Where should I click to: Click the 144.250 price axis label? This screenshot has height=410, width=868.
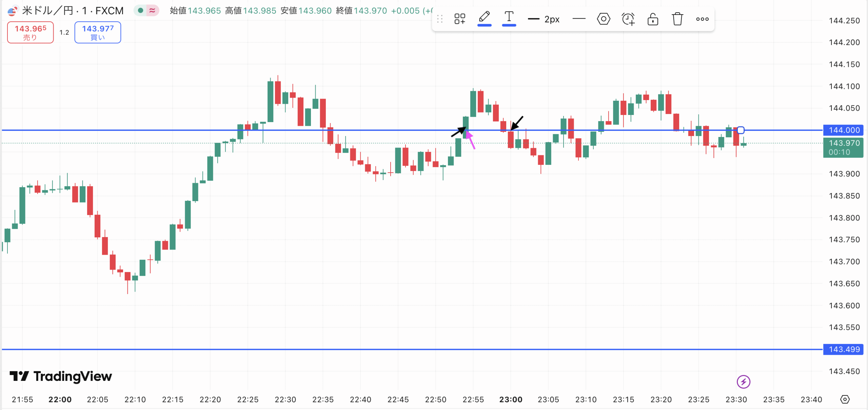click(x=844, y=21)
